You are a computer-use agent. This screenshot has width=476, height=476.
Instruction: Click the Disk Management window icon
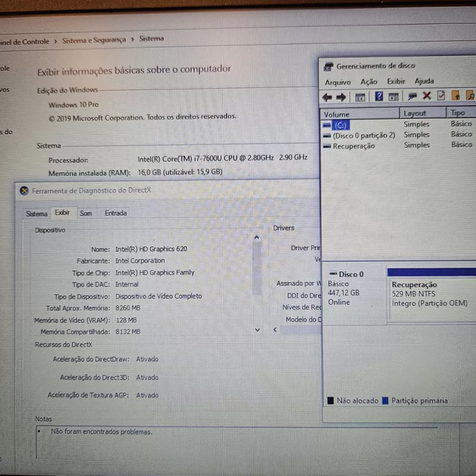tap(328, 66)
